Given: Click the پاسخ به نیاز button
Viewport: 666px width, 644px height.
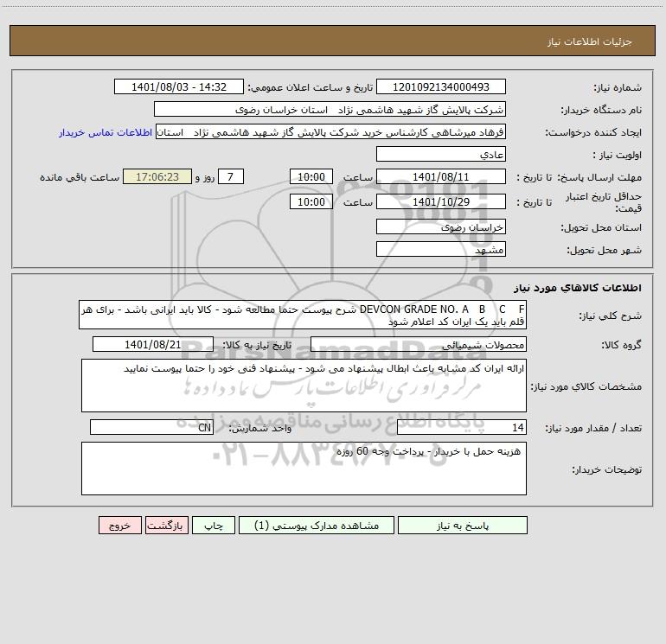Looking at the screenshot, I should [462, 526].
